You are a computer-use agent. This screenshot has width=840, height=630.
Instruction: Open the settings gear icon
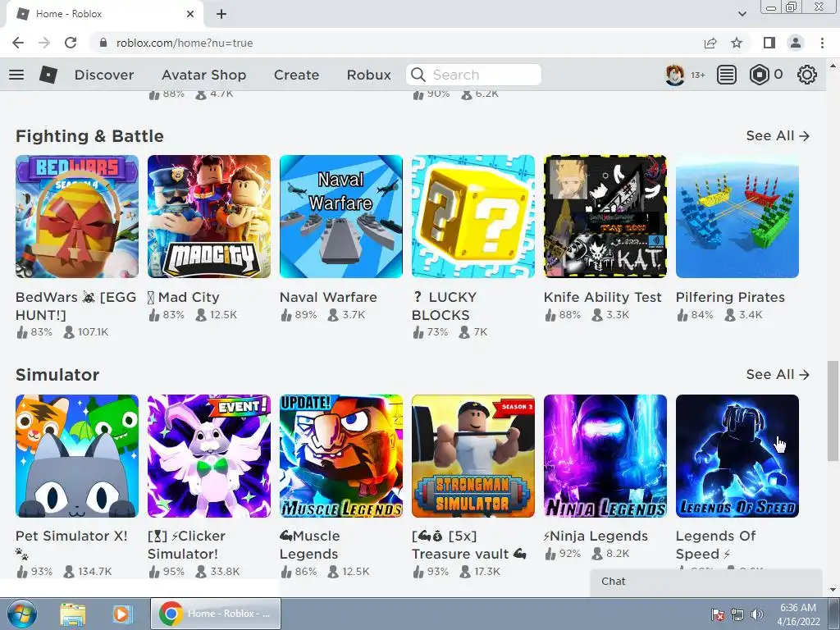(x=807, y=75)
